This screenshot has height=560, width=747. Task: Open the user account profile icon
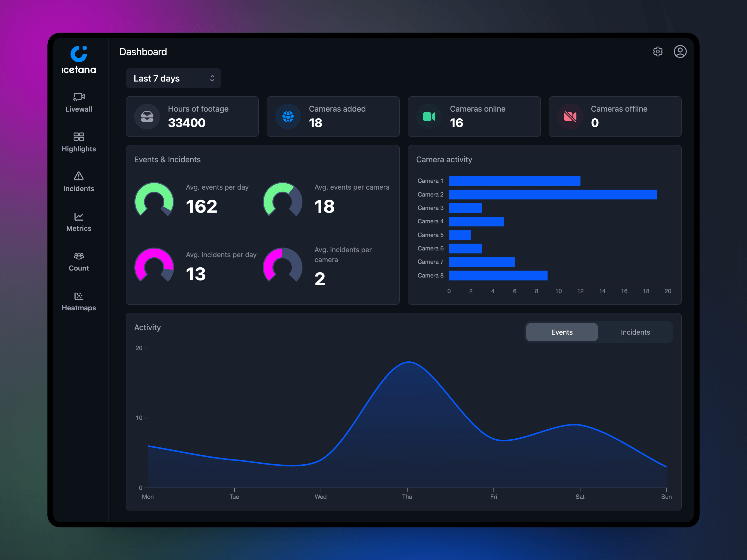(680, 51)
